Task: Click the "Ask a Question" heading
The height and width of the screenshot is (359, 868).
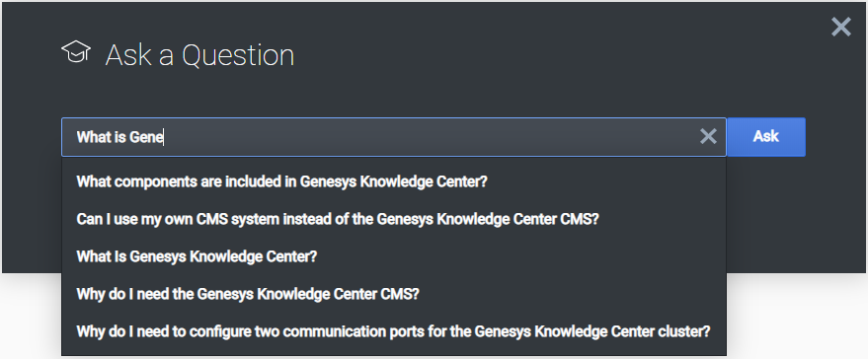Action: pos(199,55)
